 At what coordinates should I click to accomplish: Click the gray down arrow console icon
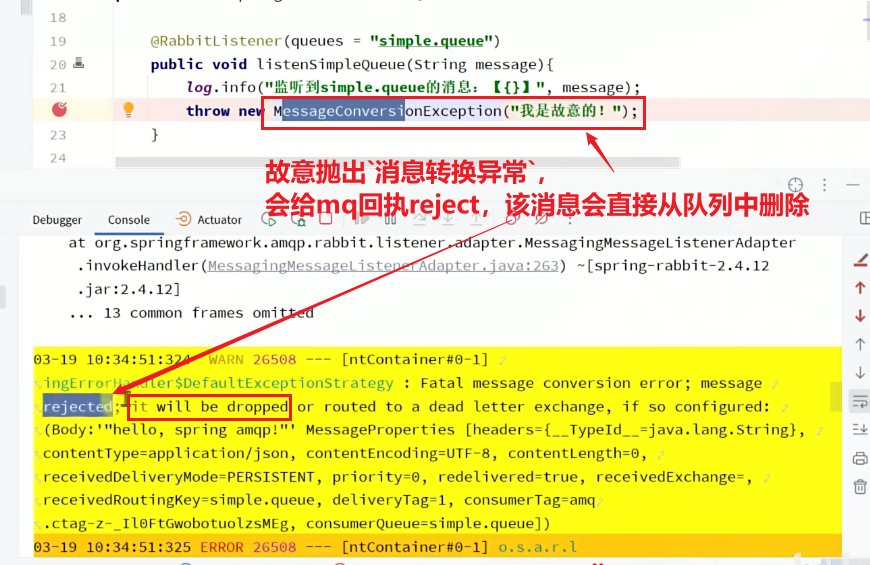(860, 372)
